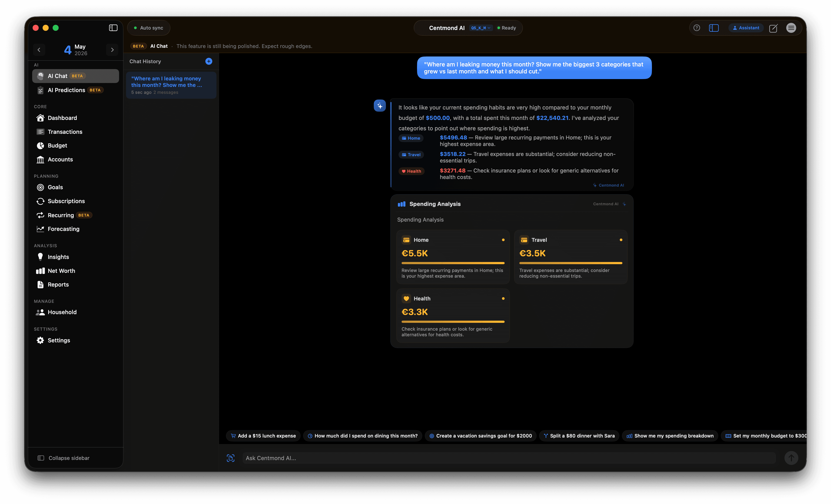
Task: Open AI Predictions in the sidebar
Action: tap(76, 90)
